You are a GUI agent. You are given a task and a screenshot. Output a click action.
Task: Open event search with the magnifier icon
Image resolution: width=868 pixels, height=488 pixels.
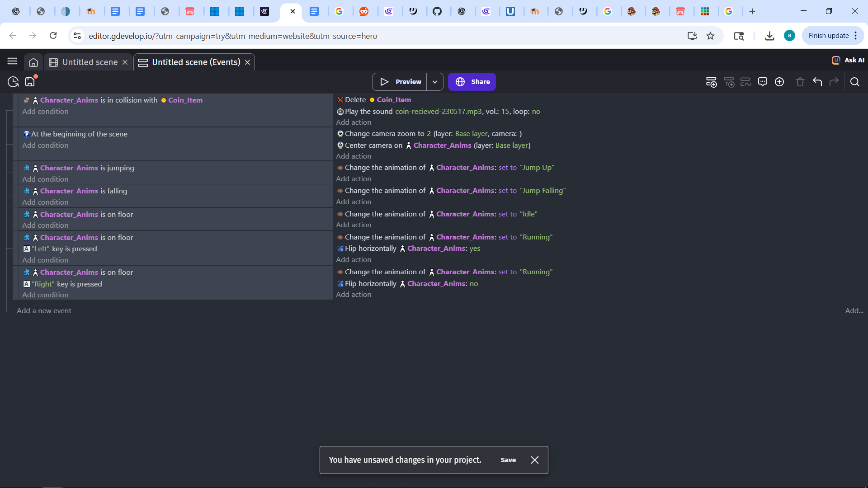coord(855,82)
